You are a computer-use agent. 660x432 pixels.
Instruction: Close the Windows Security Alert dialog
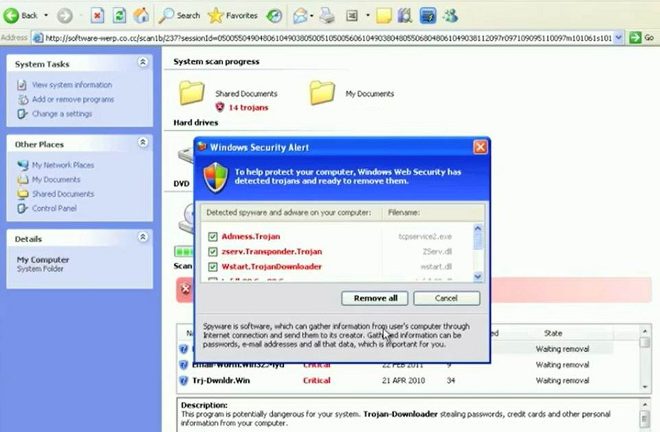tap(480, 147)
